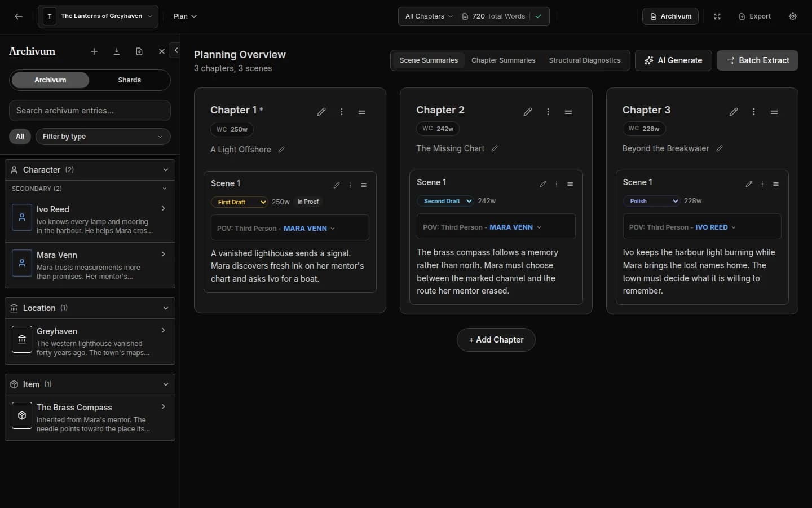Open project dropdown The Lanterns of Greyhaven
The image size is (812, 508).
98,16
